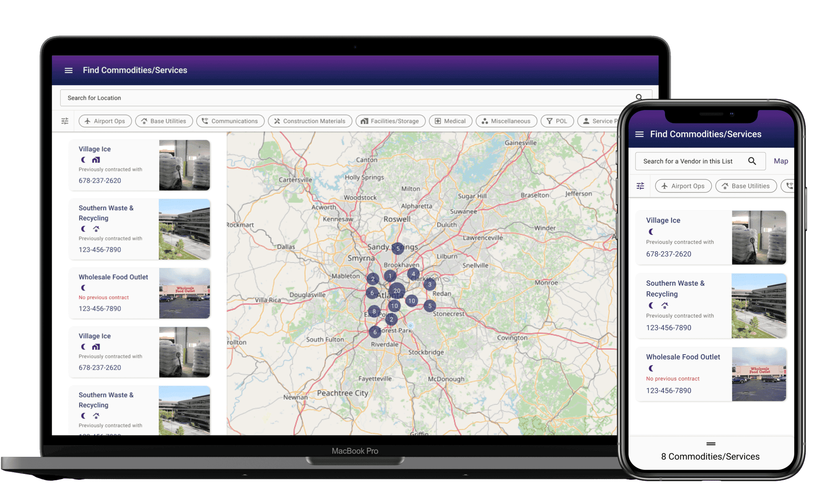Click the map cluster marker labeled 8
Screen dimensions: 815x504
[x=374, y=312]
